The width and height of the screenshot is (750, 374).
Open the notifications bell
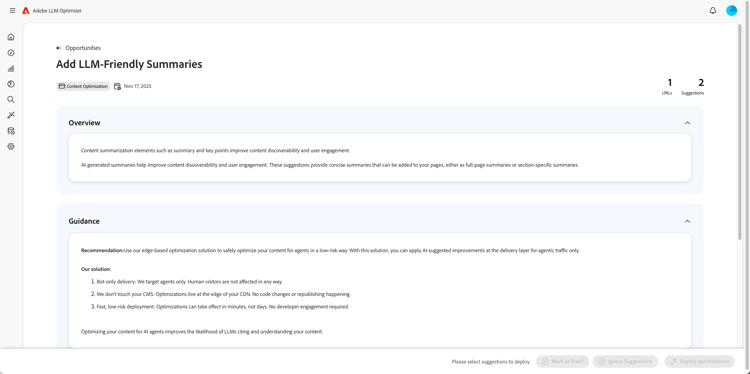pyautogui.click(x=713, y=11)
